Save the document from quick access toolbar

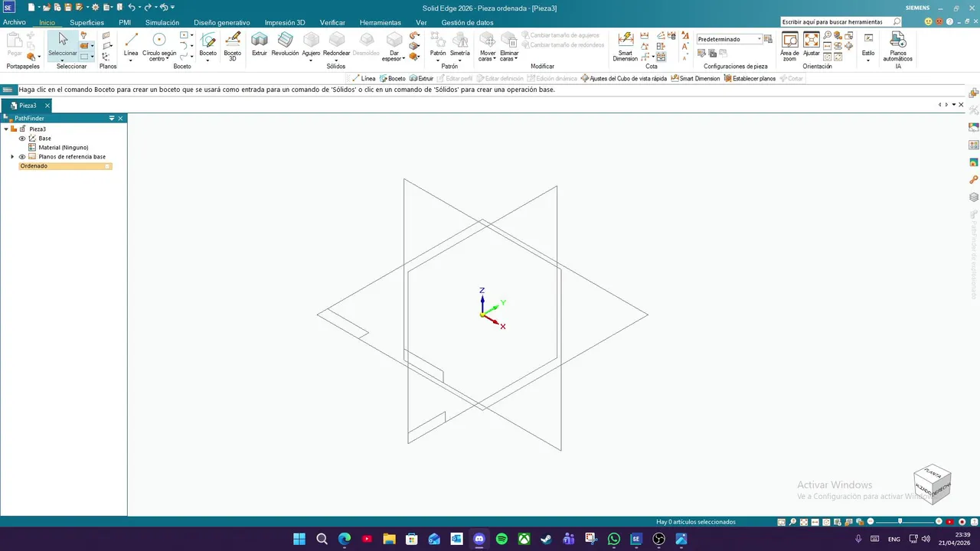67,7
